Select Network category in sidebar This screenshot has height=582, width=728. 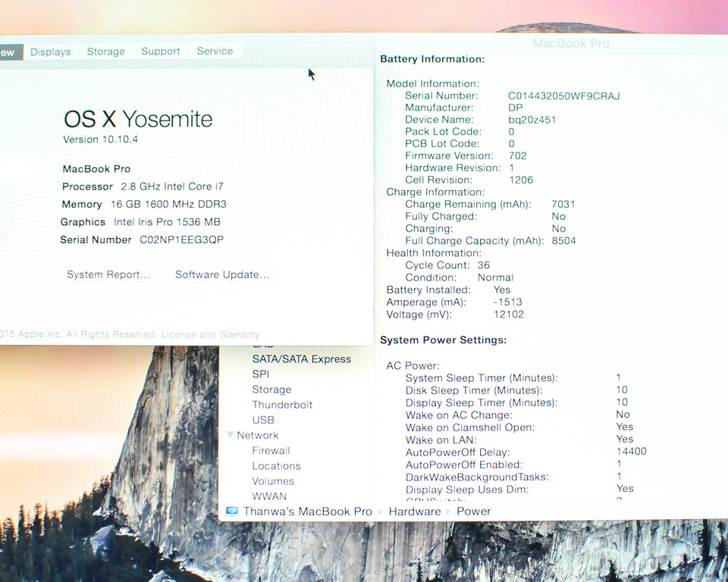coord(258,435)
